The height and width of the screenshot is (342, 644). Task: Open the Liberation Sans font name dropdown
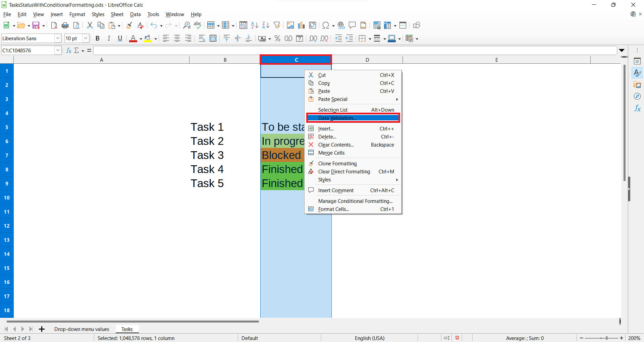58,39
